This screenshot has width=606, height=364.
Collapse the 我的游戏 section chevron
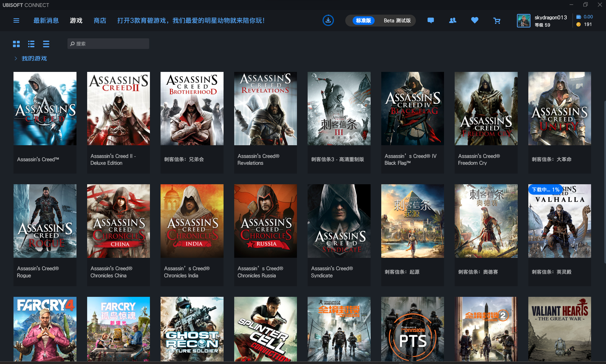pyautogui.click(x=16, y=58)
